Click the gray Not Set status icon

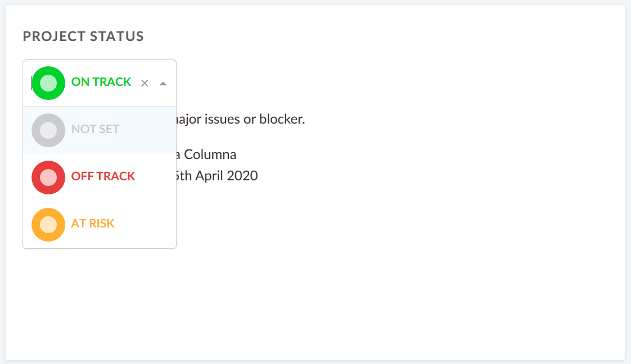tap(48, 130)
